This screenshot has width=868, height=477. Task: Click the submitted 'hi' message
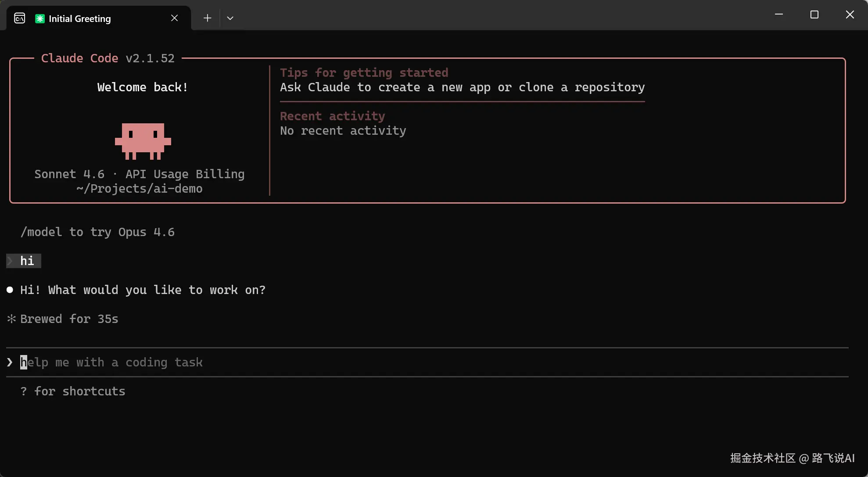coord(27,261)
